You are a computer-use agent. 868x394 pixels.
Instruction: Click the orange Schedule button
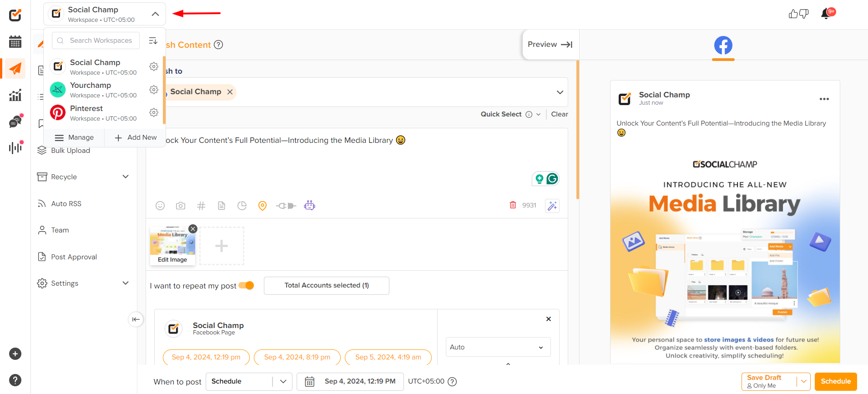pyautogui.click(x=836, y=381)
